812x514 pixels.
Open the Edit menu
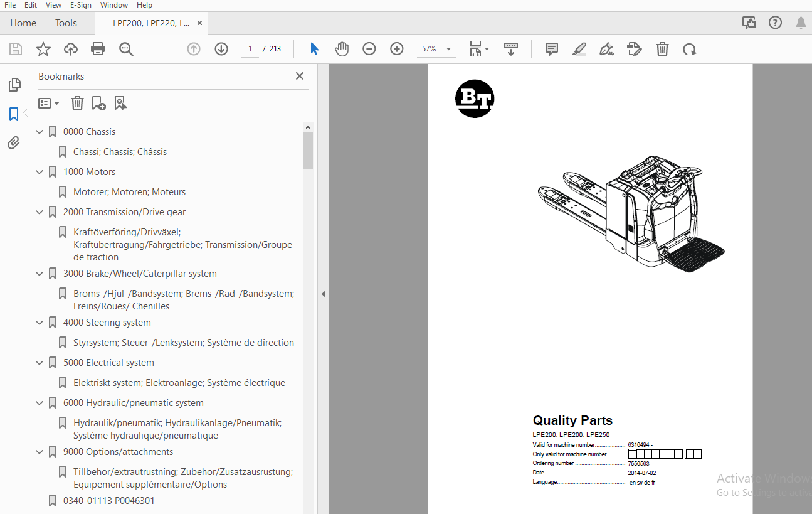tap(31, 5)
